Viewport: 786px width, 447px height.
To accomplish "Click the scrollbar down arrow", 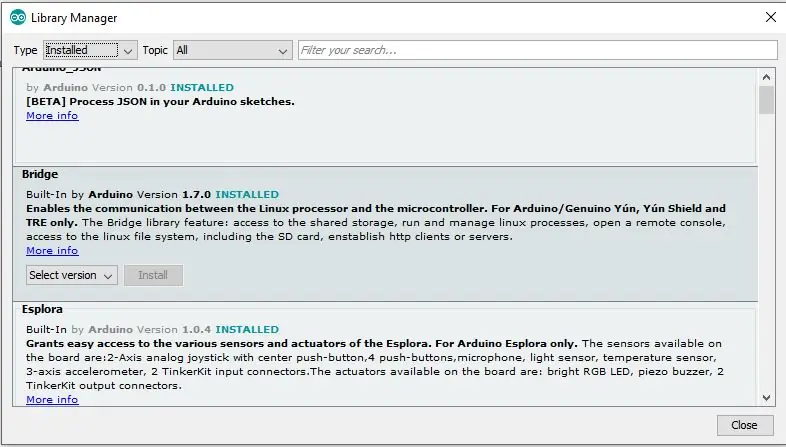I will pyautogui.click(x=766, y=398).
